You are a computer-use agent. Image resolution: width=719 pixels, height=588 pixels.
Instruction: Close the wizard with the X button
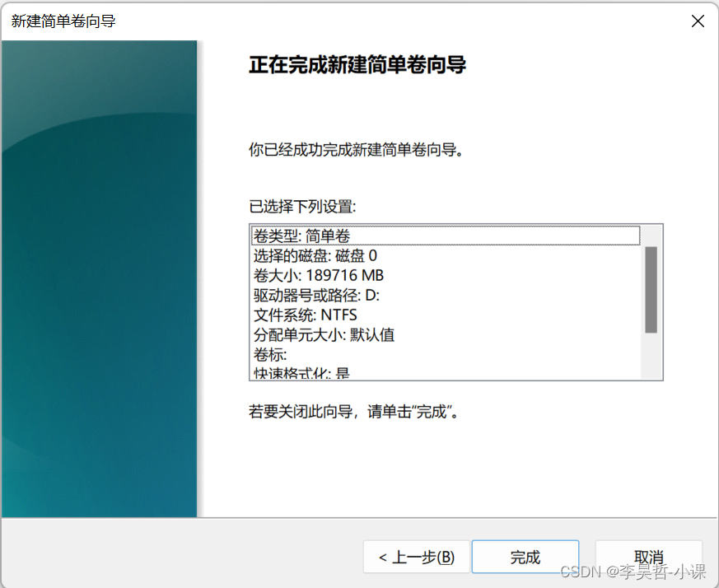(x=698, y=21)
